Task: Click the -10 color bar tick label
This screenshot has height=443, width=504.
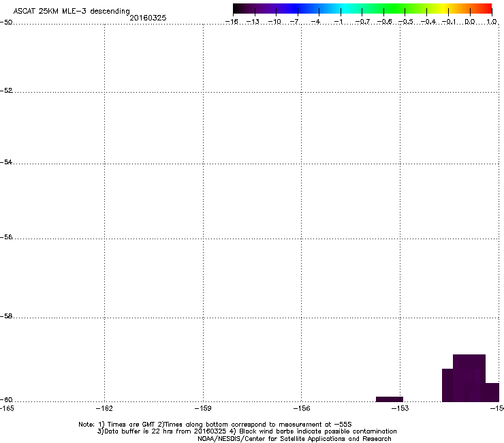Action: (274, 22)
